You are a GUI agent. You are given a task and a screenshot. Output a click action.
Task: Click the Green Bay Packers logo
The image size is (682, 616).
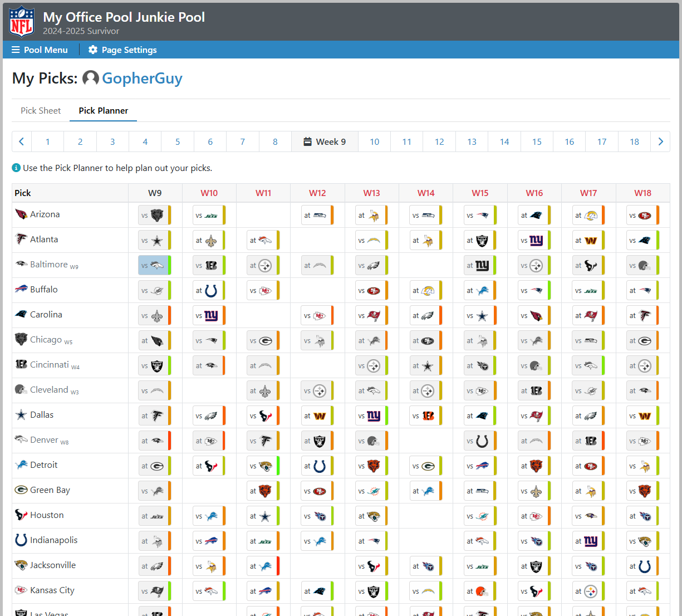pos(21,490)
